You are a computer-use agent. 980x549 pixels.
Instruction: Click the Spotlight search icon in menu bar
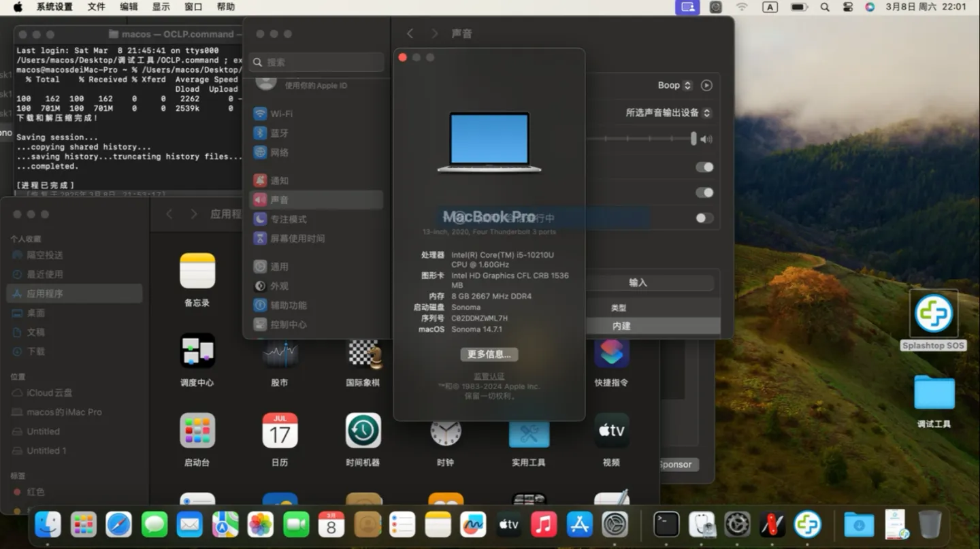click(824, 7)
